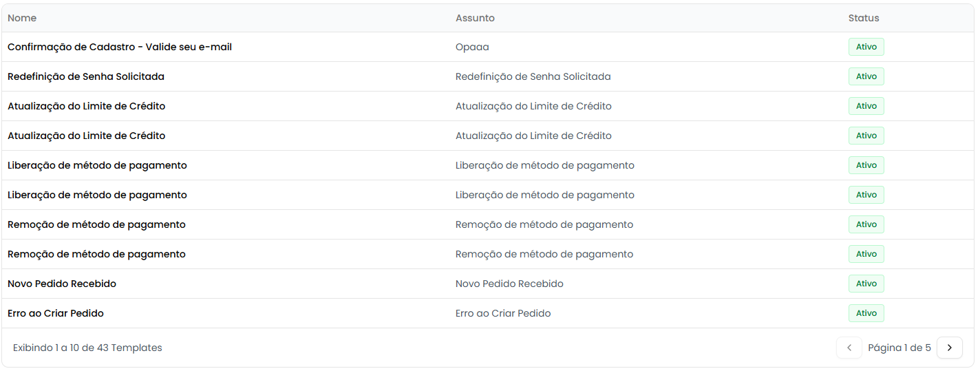Click Redefinição de Senha Solicitada in Assunto column

point(533,76)
